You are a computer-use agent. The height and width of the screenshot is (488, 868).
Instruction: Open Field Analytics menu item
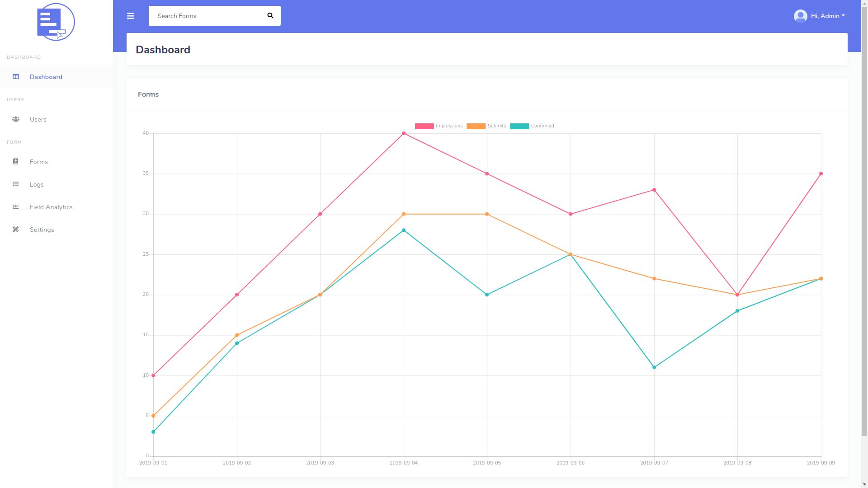[51, 207]
